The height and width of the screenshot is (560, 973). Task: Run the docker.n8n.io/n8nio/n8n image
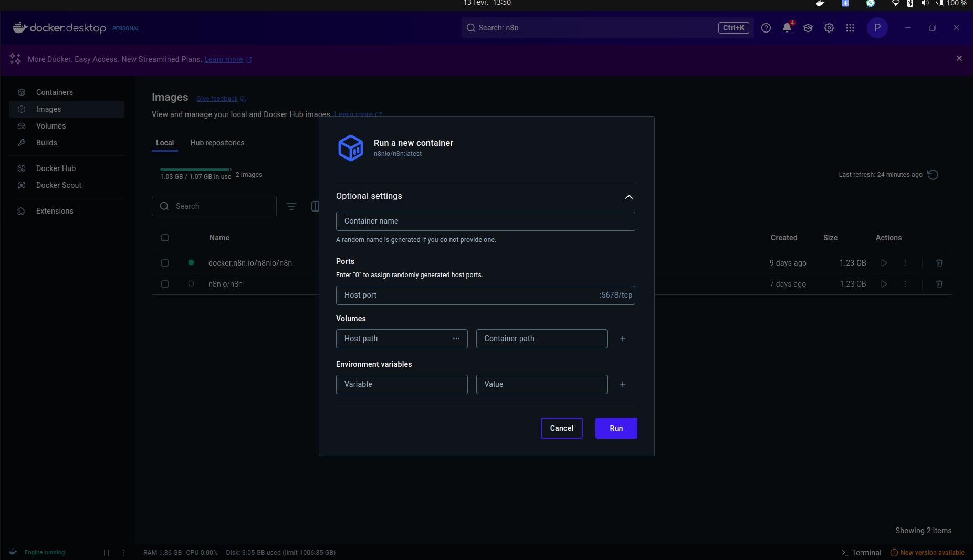pos(884,263)
